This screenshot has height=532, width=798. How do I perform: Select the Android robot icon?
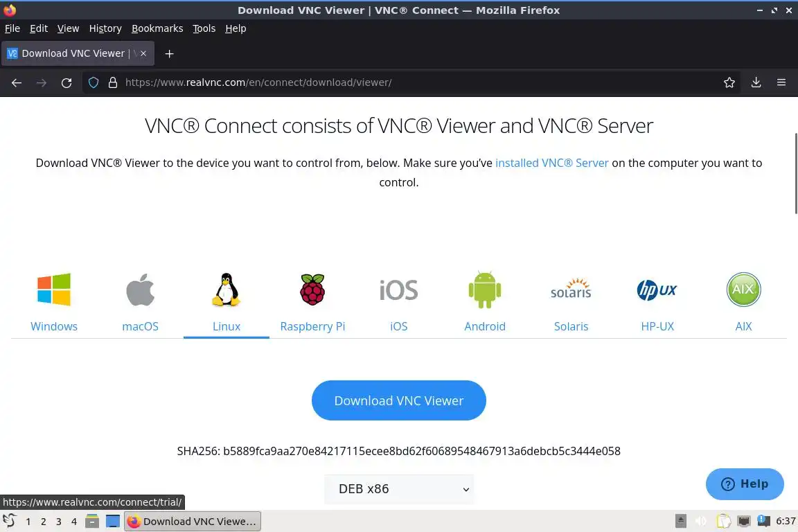coord(484,289)
